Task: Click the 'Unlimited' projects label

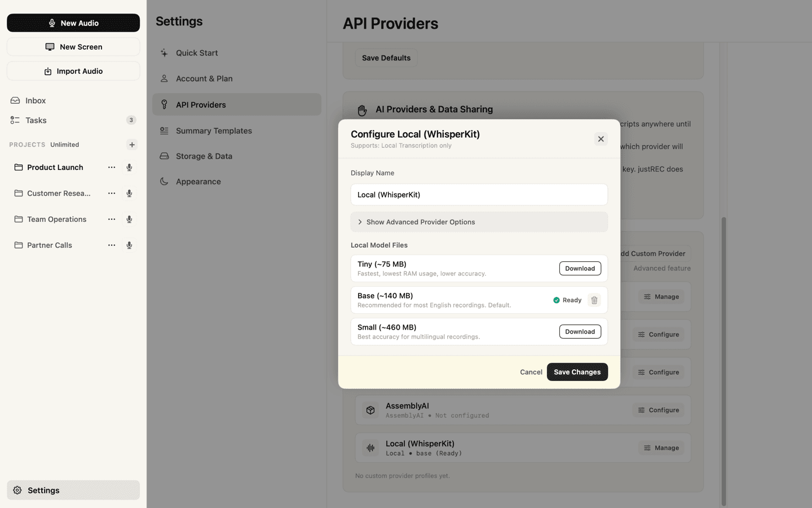Action: [x=64, y=144]
